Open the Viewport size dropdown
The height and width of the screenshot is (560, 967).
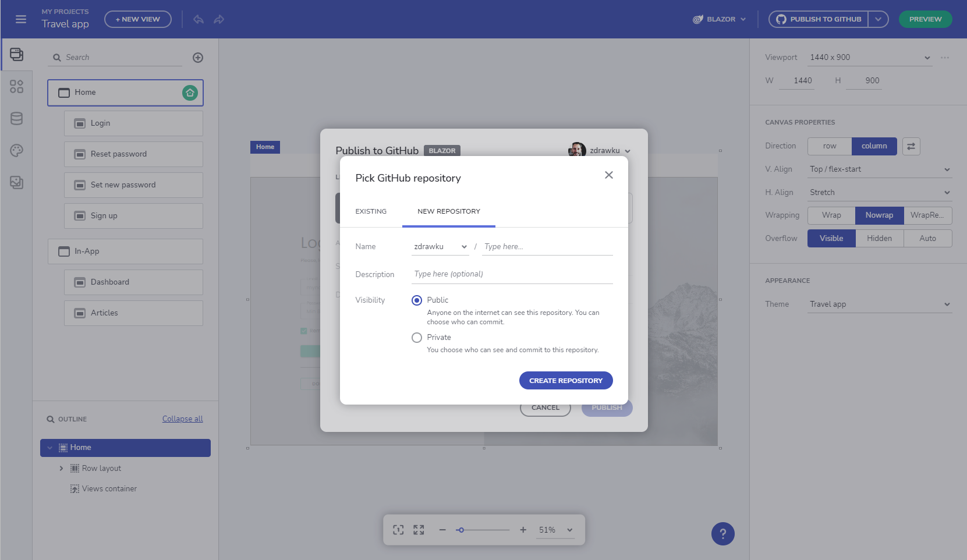[x=870, y=58]
